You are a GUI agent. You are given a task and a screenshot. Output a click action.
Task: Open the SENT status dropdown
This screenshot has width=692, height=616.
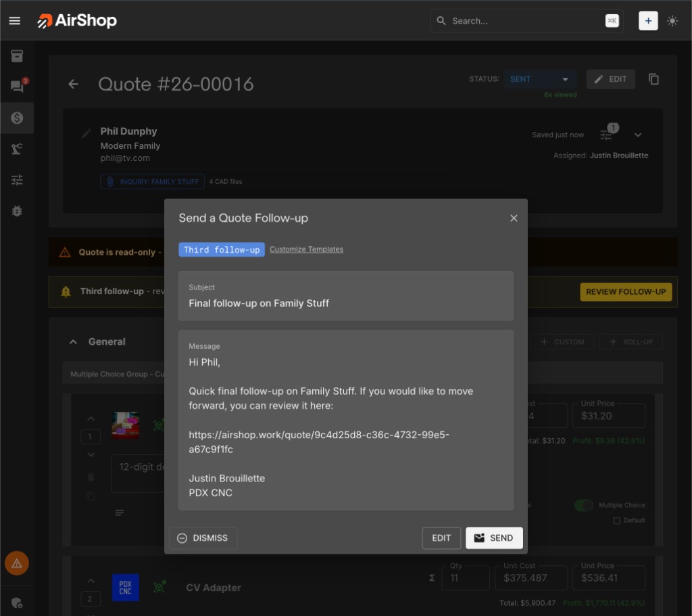point(539,79)
